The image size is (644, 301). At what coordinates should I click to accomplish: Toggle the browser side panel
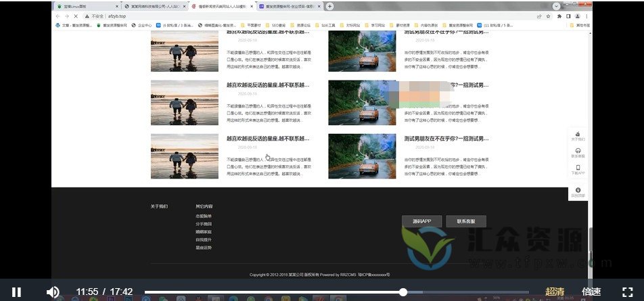[568, 16]
